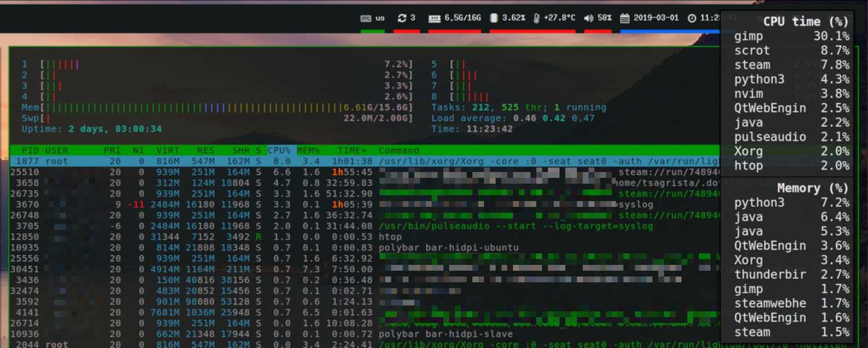Image resolution: width=868 pixels, height=348 pixels.
Task: Click the Uptime: 2 days, 03:00:34 text
Action: coord(92,129)
